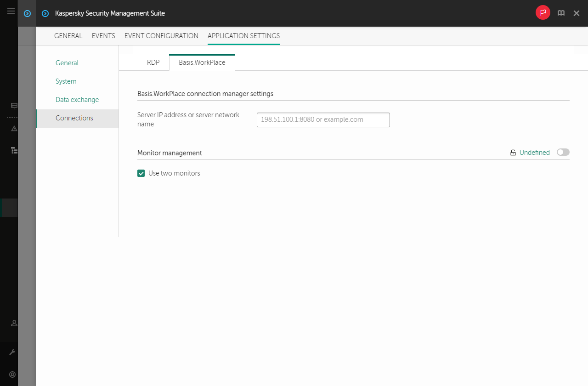Open the System settings page

(66, 81)
